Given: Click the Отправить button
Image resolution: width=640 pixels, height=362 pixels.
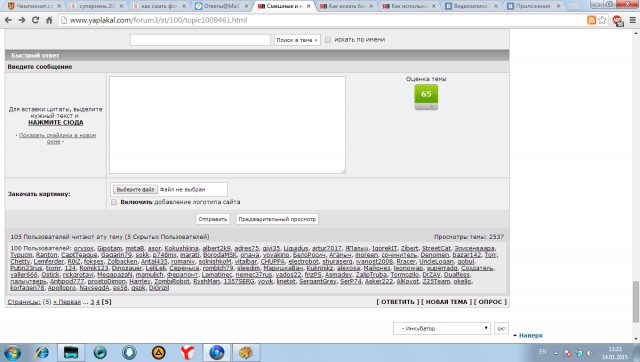Looking at the screenshot, I should [212, 219].
